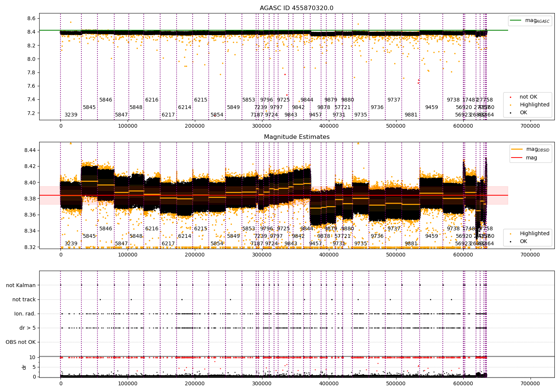Screen dimensions: 560x392
Task: Click the rotated 'dr' axis label
Action: coord(24,367)
